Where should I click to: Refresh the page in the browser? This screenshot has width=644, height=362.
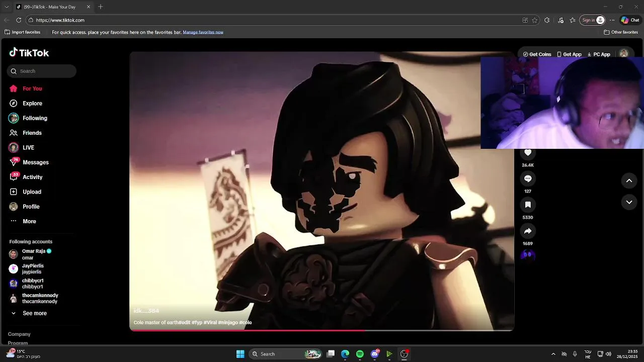[19, 20]
